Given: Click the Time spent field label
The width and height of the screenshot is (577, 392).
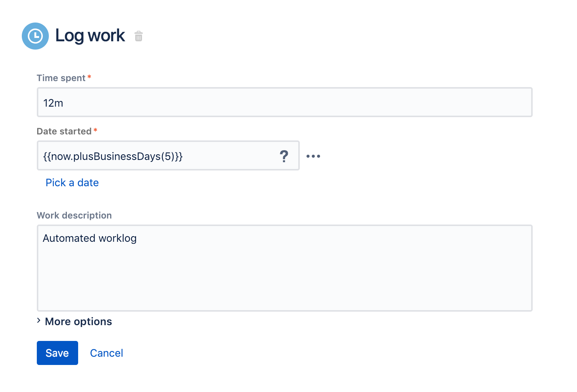Looking at the screenshot, I should coord(61,78).
